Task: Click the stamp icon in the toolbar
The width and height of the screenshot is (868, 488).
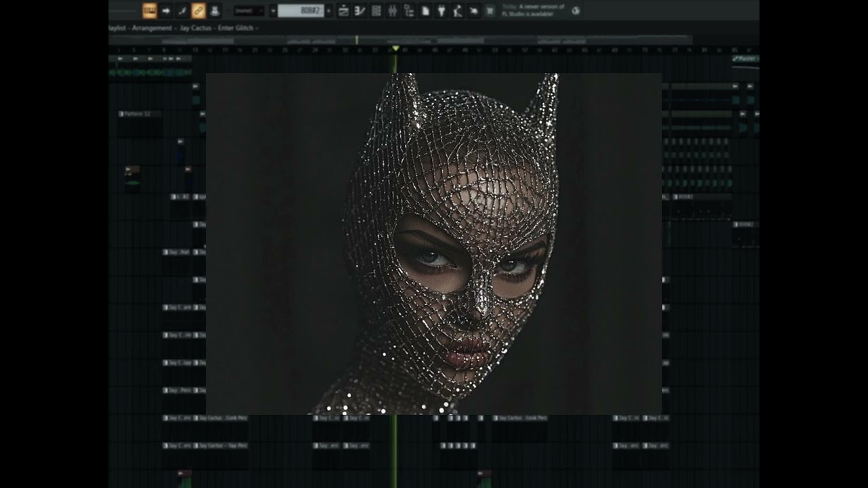Action: (214, 10)
